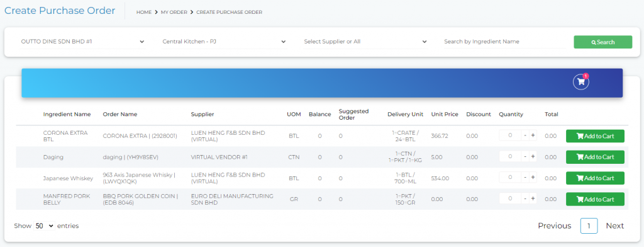
Task: Click the green Search button
Action: click(x=602, y=42)
